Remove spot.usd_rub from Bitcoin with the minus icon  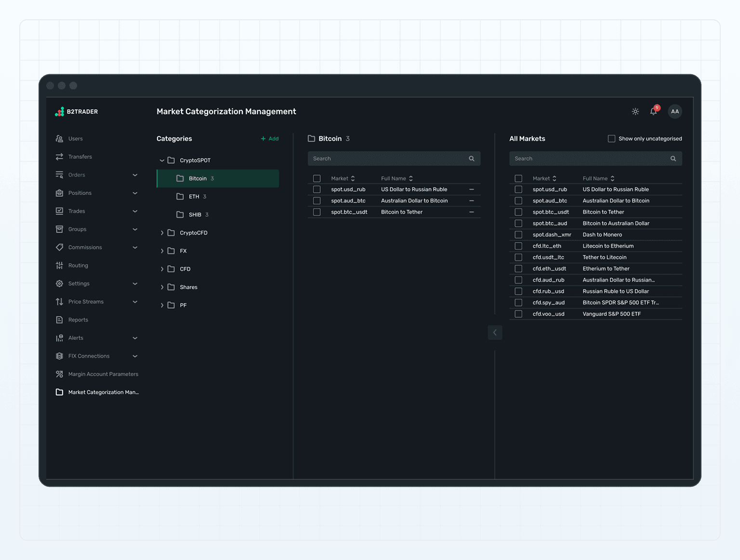click(x=471, y=189)
